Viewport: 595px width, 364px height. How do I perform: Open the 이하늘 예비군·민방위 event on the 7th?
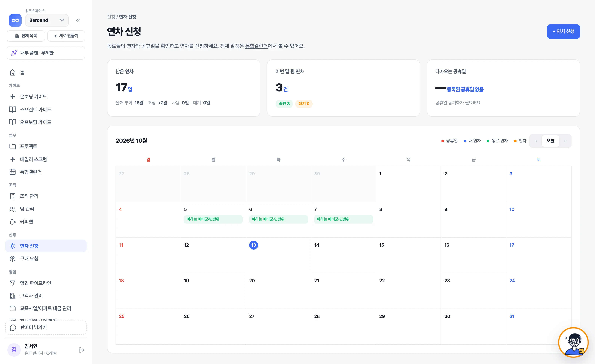click(x=343, y=219)
